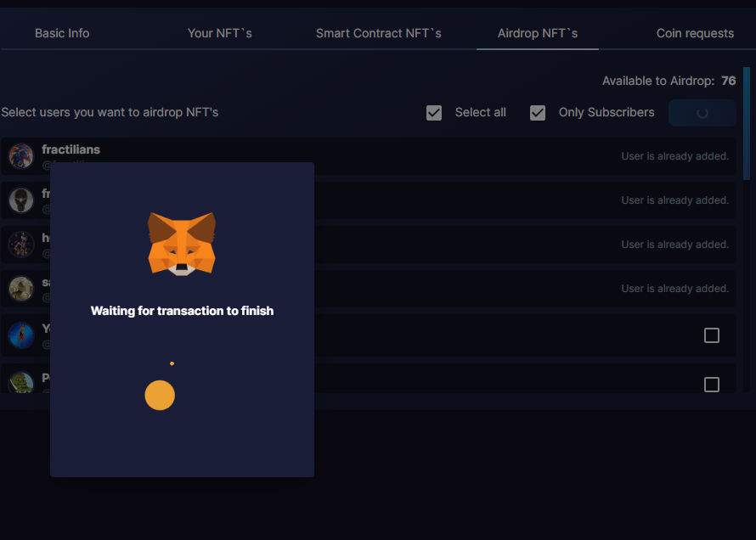
Task: Click the green frog avatar
Action: coord(21,382)
